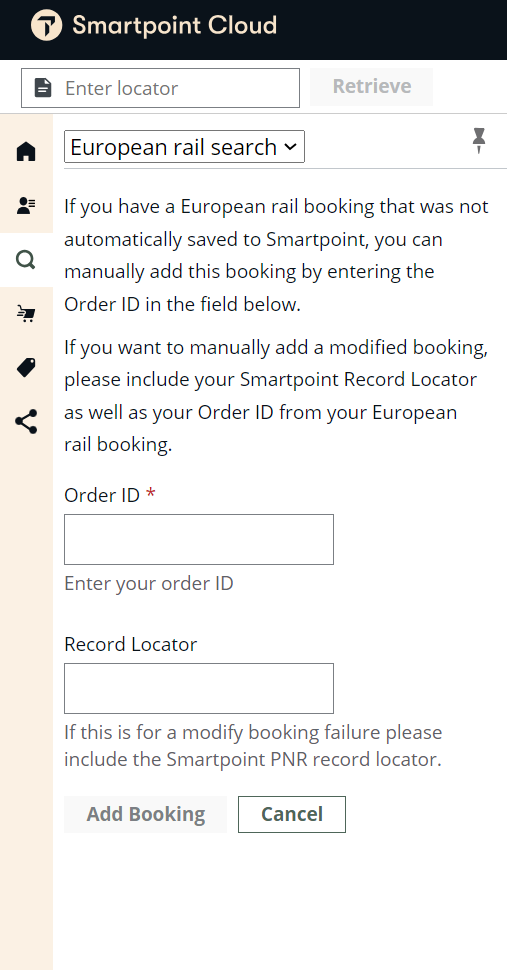Click the Smartpoint Cloud logo icon

point(46,25)
